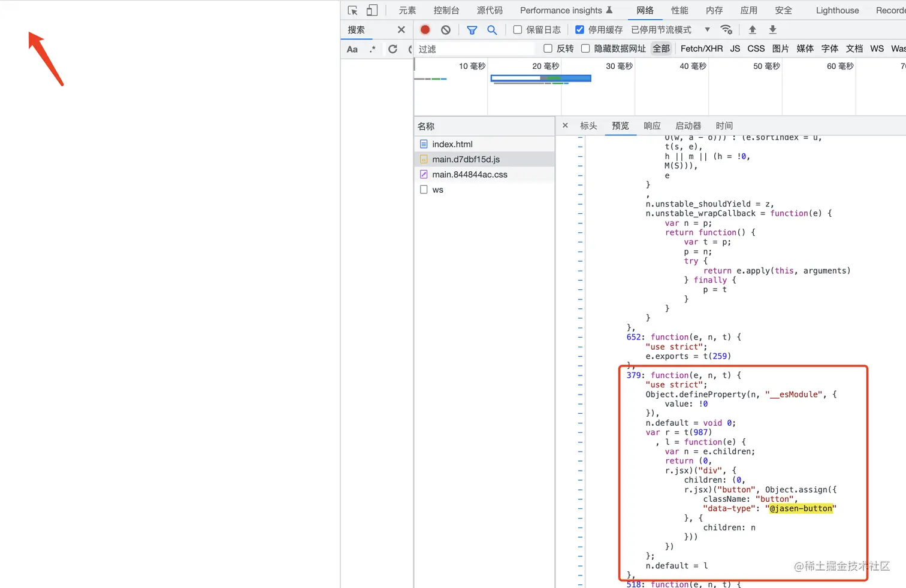
Task: Toggle the device toolbar icon
Action: (372, 10)
